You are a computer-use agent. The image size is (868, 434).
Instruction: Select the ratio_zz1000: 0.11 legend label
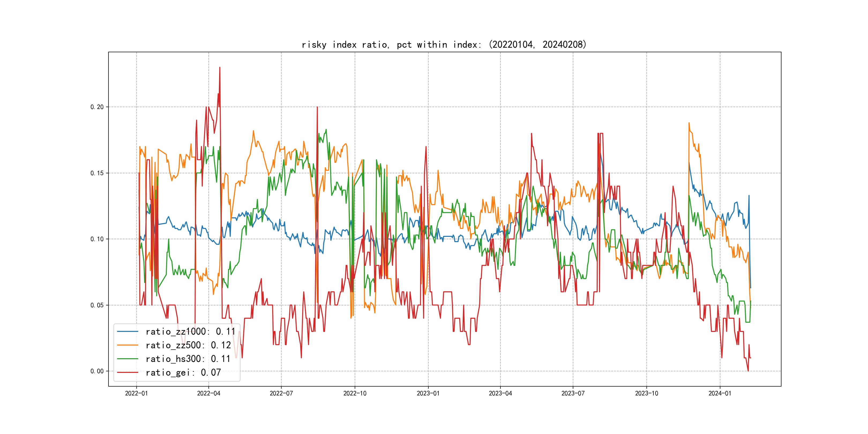tap(190, 332)
